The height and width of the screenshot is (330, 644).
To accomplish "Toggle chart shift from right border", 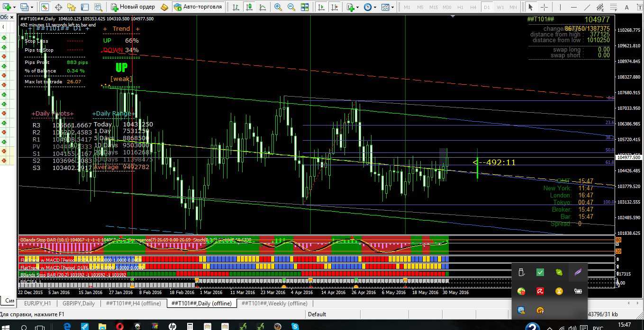I will click(x=335, y=7).
